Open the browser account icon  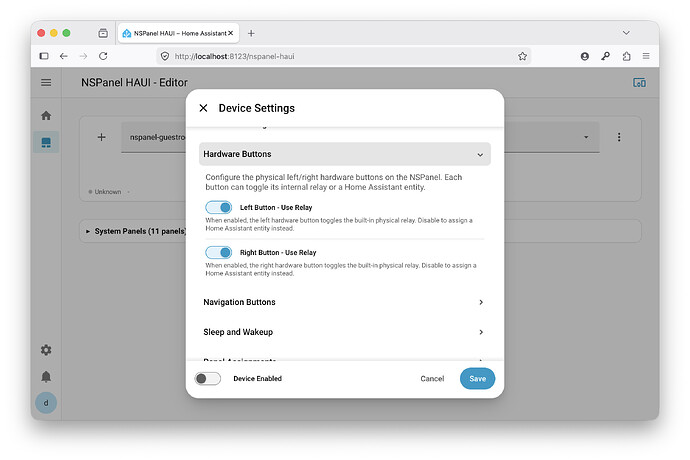click(585, 56)
